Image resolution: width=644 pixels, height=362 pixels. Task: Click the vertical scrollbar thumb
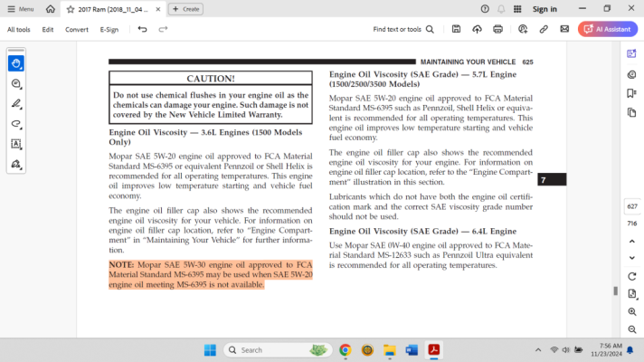(x=615, y=291)
